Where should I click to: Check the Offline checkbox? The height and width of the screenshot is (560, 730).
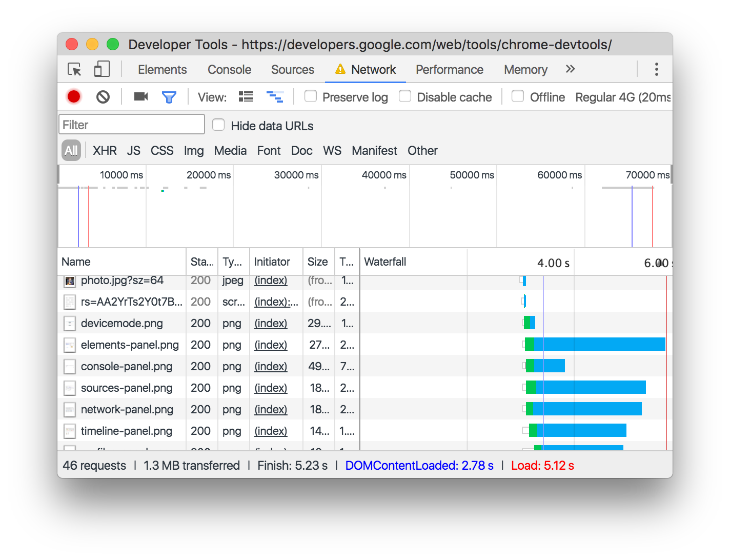[x=518, y=96]
